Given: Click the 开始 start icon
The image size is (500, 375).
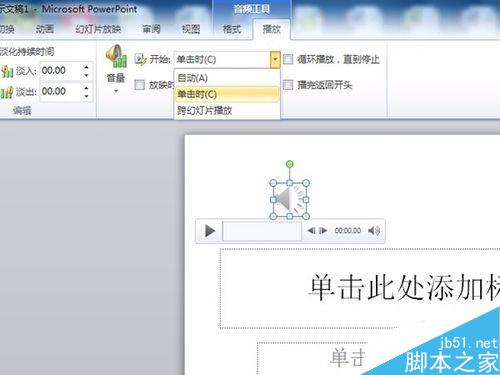Looking at the screenshot, I should (x=140, y=59).
